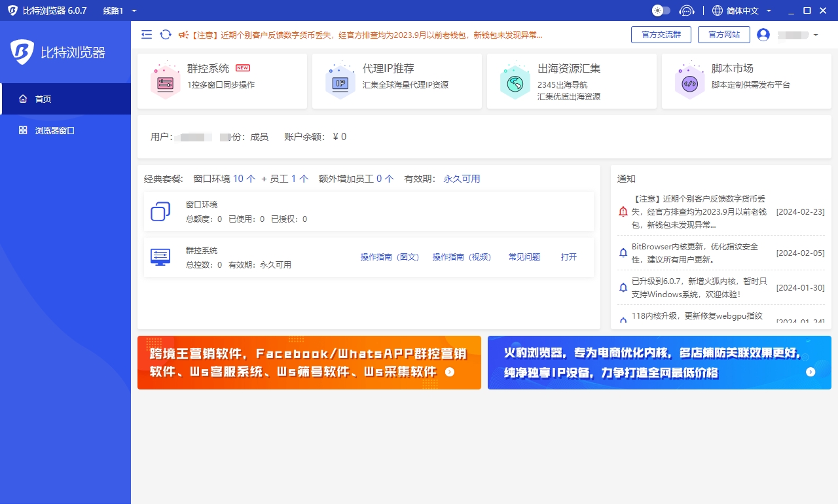Select 首页 in the sidebar
Screen dimensions: 838x504
coord(65,99)
